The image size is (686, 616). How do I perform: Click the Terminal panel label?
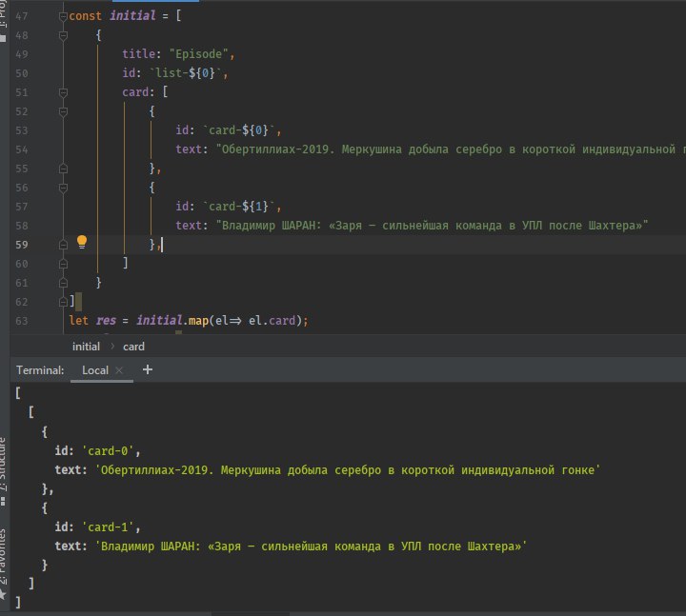40,370
